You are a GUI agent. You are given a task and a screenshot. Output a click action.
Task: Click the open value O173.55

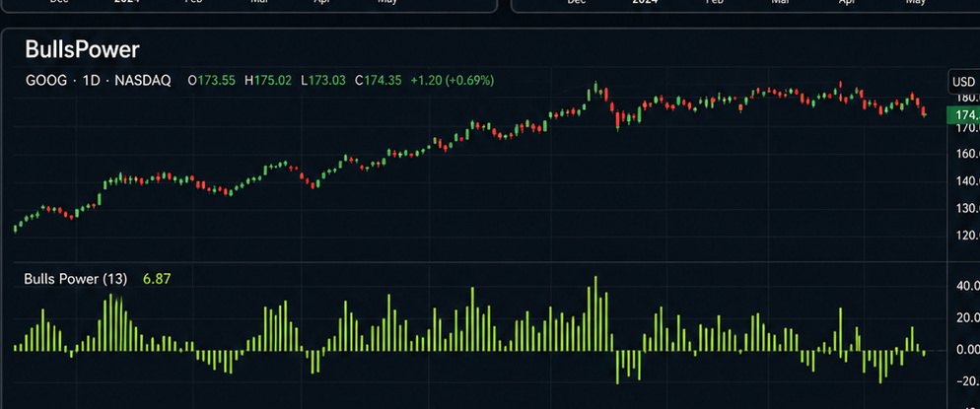click(211, 81)
